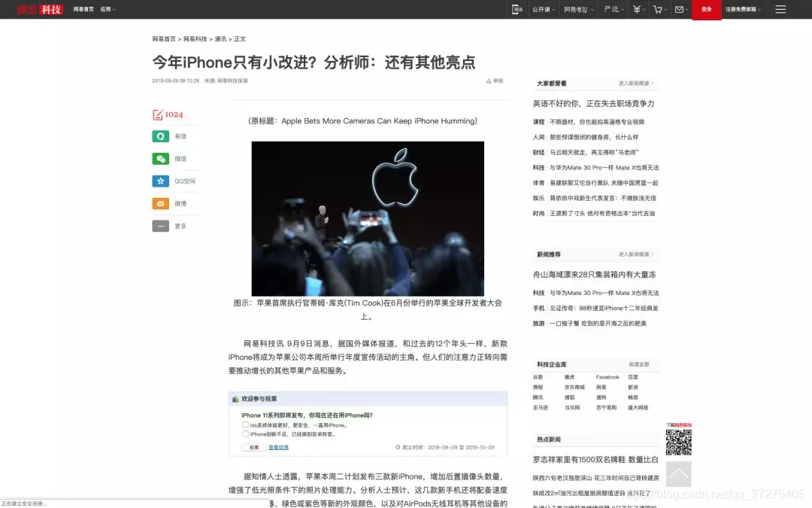Click the 投票 vote button
This screenshot has width=812, height=508.
tap(254, 447)
